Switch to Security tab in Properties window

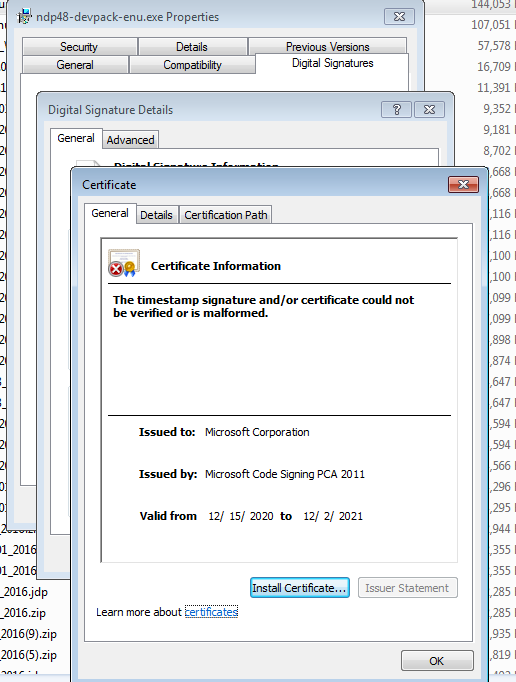point(79,47)
